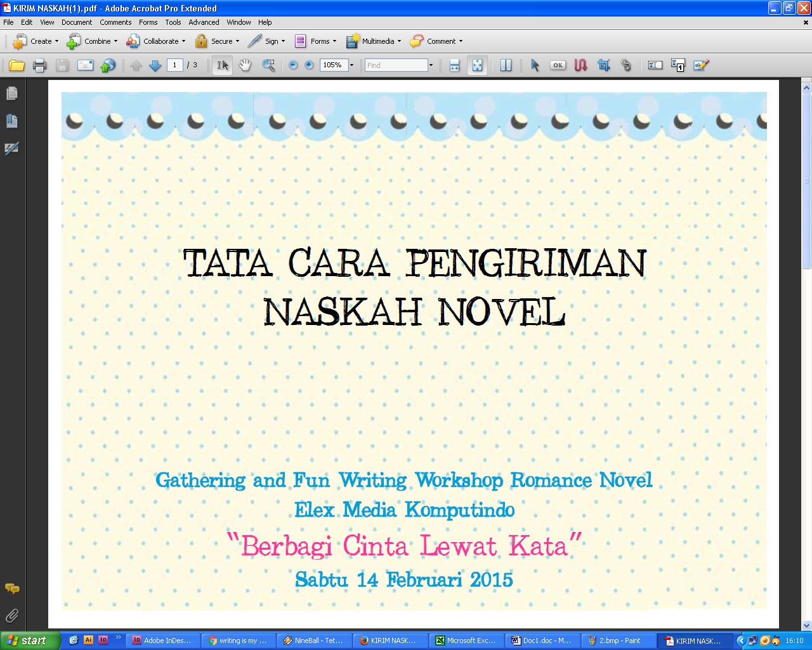Open the Create dropdown menu

click(36, 41)
